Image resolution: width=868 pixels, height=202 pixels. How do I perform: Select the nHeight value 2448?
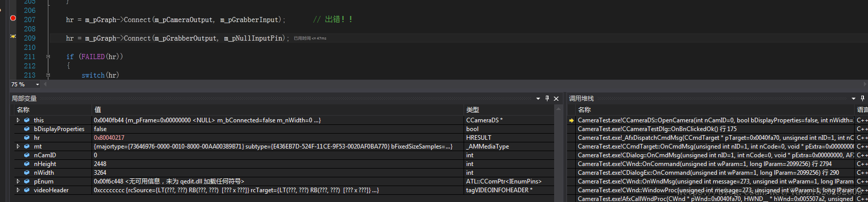pyautogui.click(x=100, y=164)
